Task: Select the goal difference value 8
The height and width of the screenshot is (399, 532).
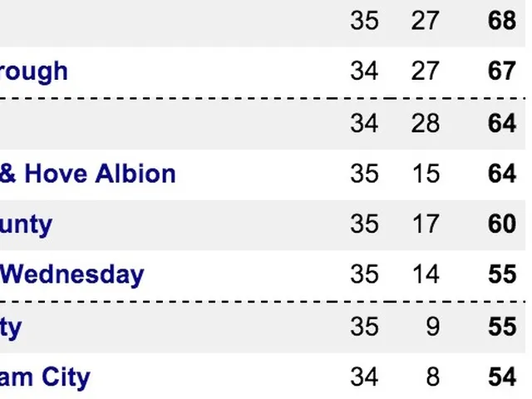Action: 432,377
